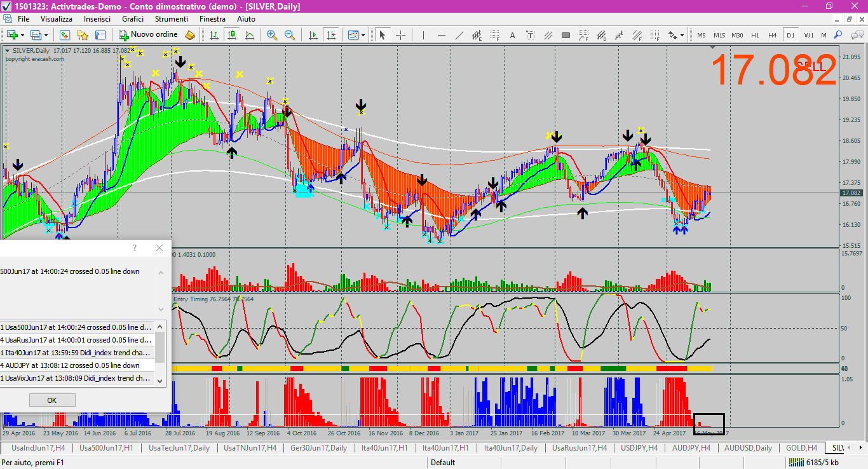Expand the chart templates dropdown arrow
The image size is (868, 469).
363,35
